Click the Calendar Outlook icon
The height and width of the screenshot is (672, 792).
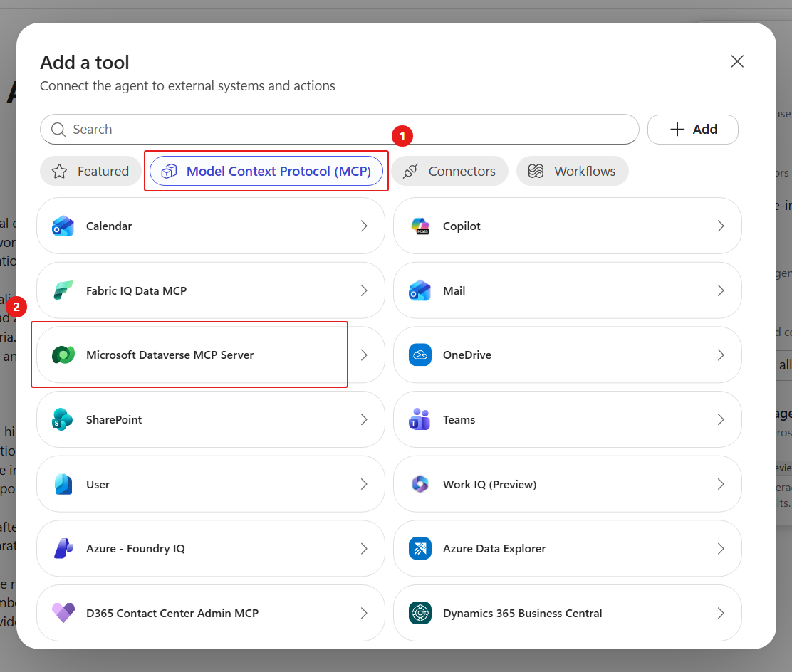tap(63, 226)
